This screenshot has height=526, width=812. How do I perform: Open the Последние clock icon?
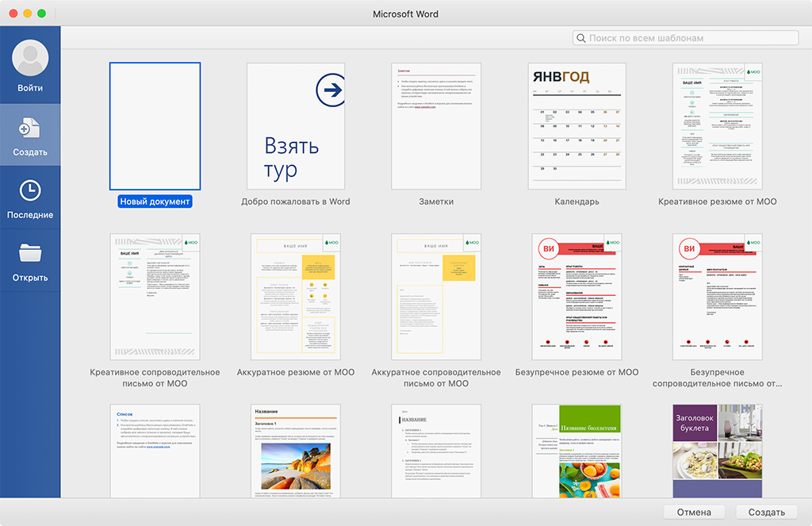[30, 190]
